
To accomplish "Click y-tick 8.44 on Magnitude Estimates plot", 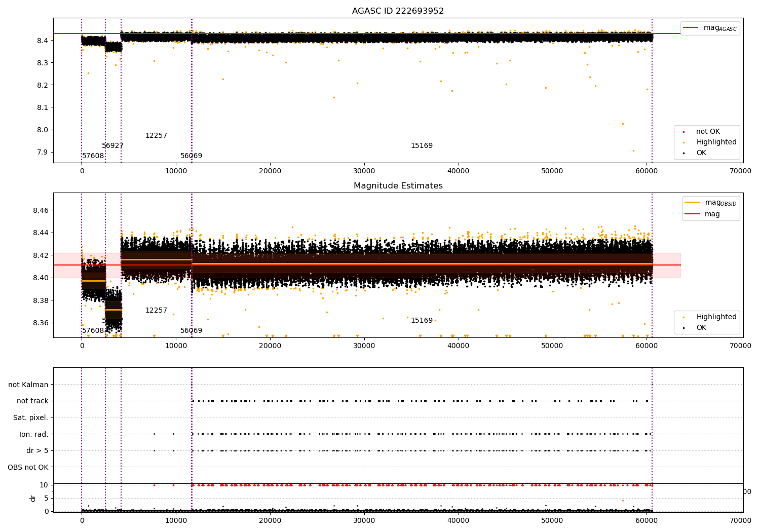I will pos(41,233).
